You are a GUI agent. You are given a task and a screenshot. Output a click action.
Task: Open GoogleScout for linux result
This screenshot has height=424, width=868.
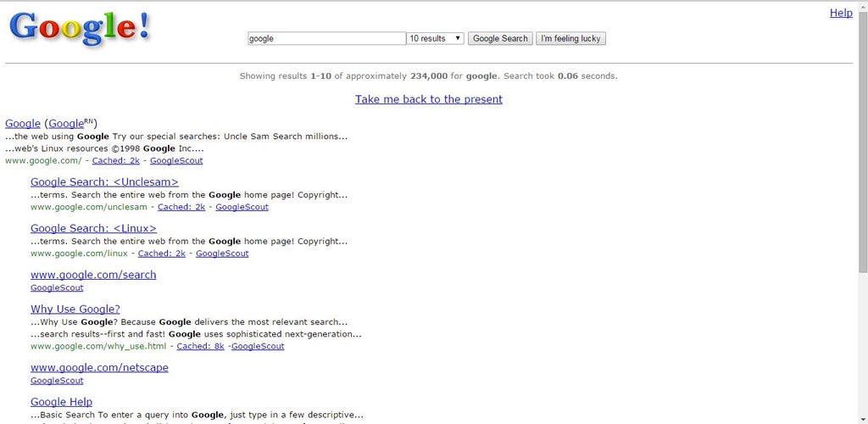(222, 254)
